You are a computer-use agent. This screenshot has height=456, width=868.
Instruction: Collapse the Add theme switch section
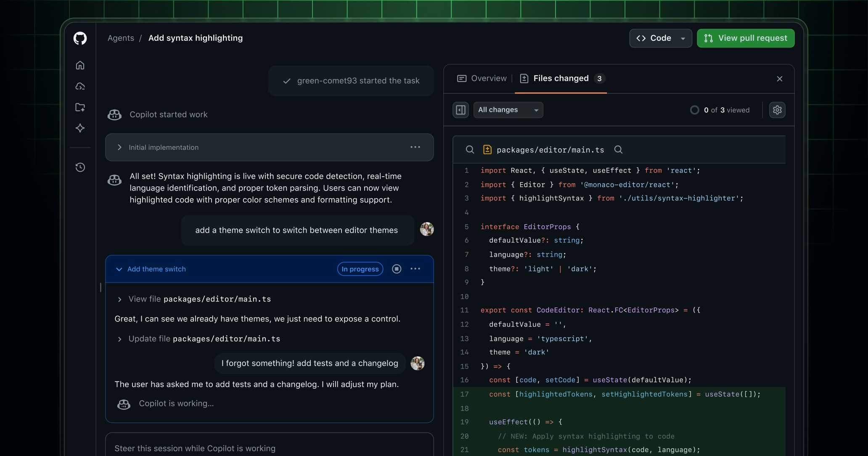click(x=119, y=269)
